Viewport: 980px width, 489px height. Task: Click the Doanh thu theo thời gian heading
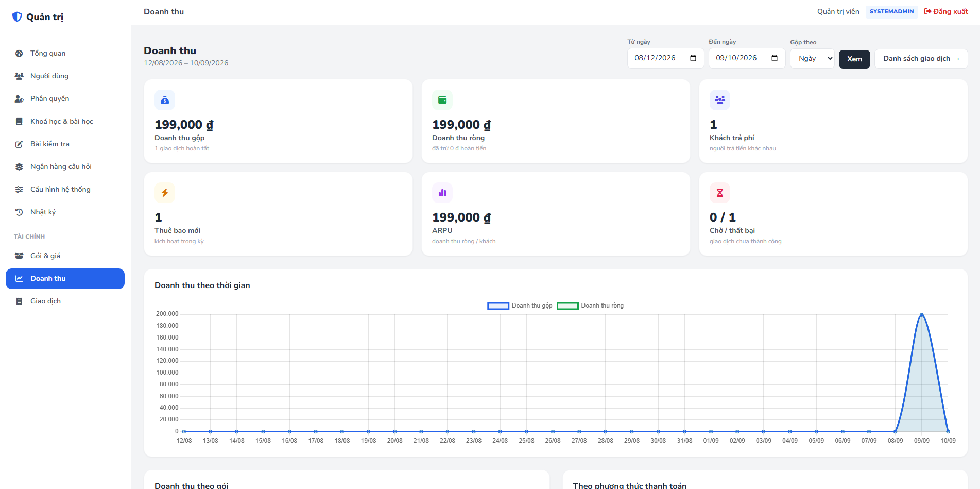tap(202, 285)
